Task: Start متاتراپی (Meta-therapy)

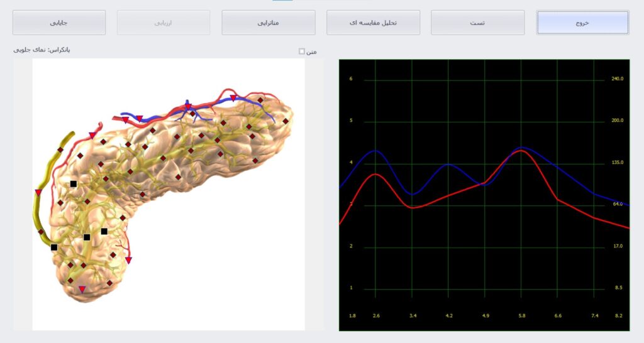Action: click(x=269, y=23)
